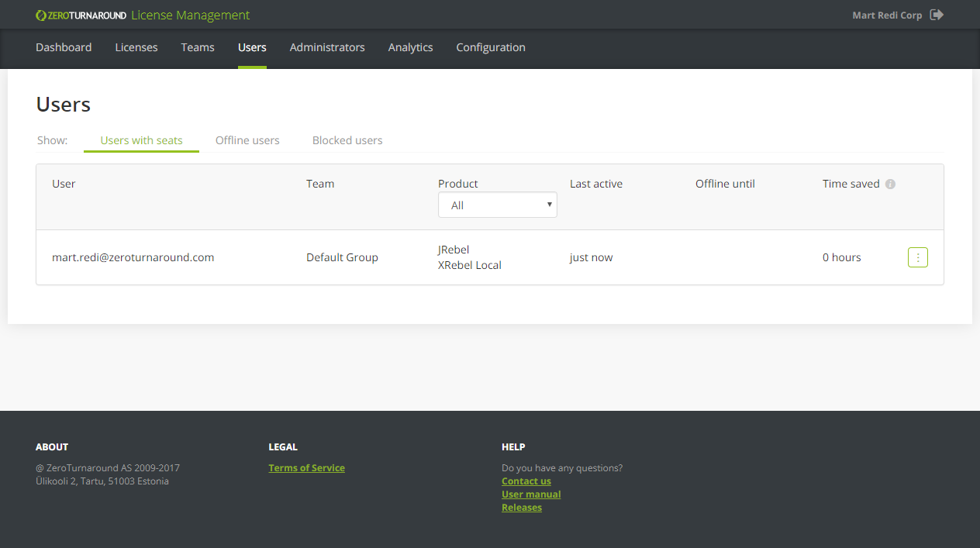
Task: Click the 'just now' last active value
Action: pyautogui.click(x=591, y=257)
